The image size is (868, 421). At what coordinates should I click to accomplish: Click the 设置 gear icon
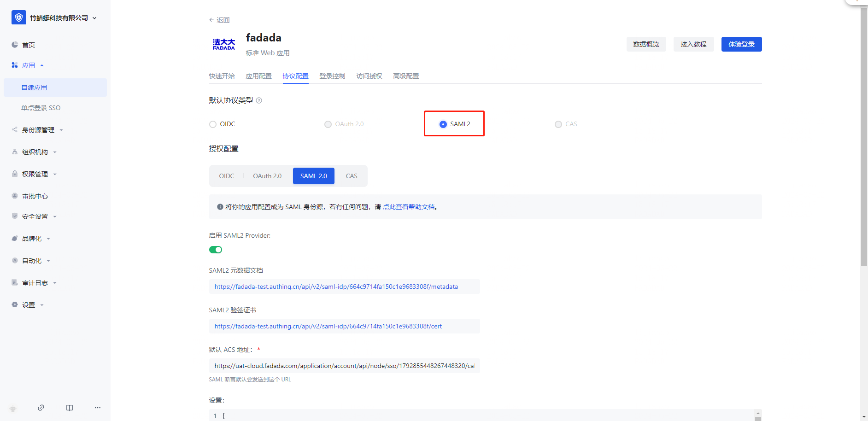point(15,304)
